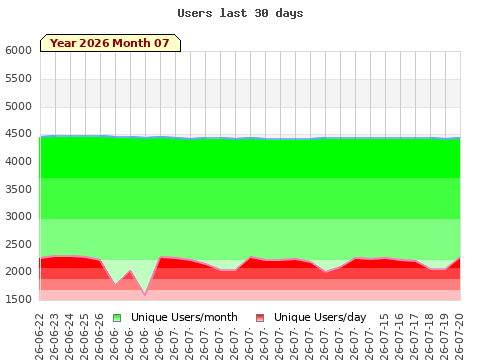This screenshot has height=360, width=480.
Task: Click the 2500 y-axis label
Action: (18, 244)
